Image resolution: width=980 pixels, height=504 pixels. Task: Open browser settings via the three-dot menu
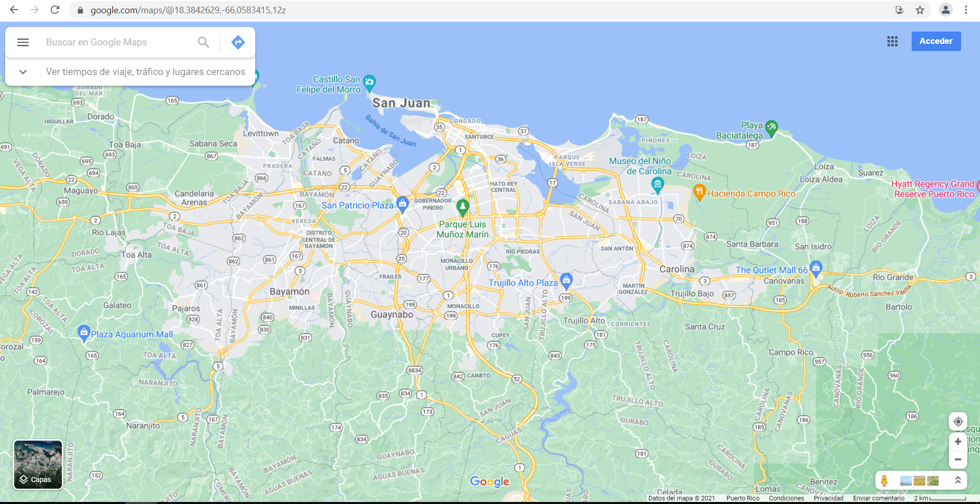pos(966,10)
